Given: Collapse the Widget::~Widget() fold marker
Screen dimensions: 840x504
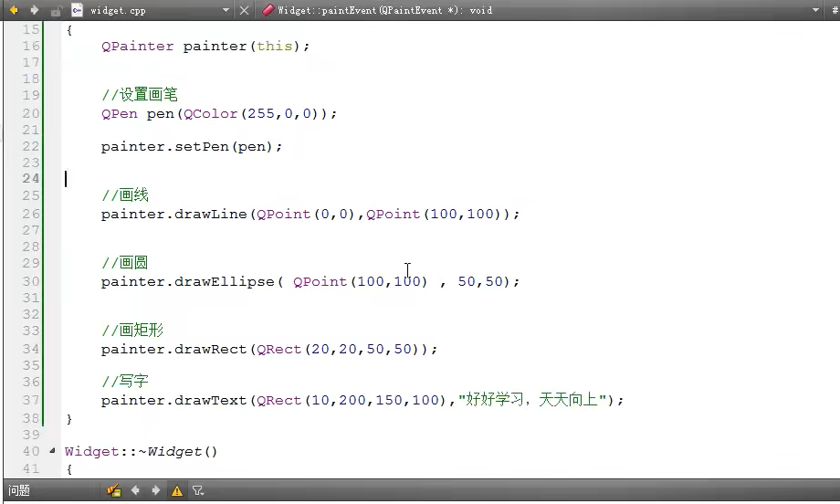Looking at the screenshot, I should [53, 451].
